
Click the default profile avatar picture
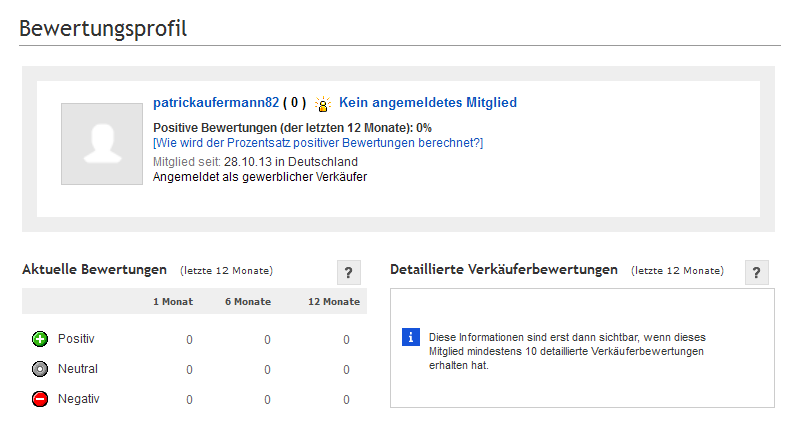102,144
